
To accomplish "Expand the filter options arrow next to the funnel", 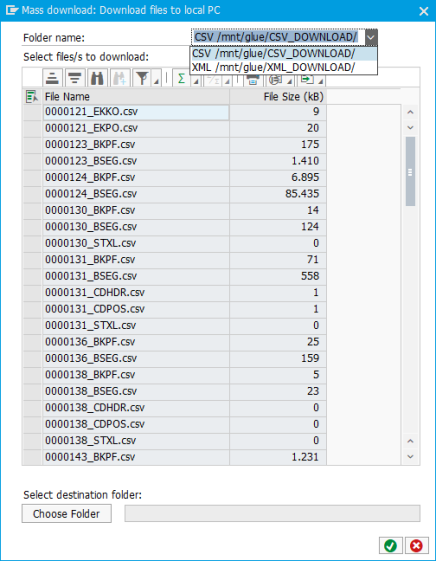I will (x=156, y=82).
